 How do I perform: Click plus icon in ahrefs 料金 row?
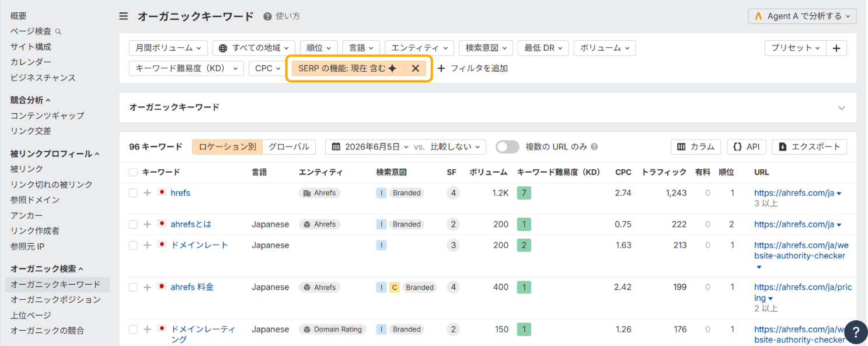147,287
